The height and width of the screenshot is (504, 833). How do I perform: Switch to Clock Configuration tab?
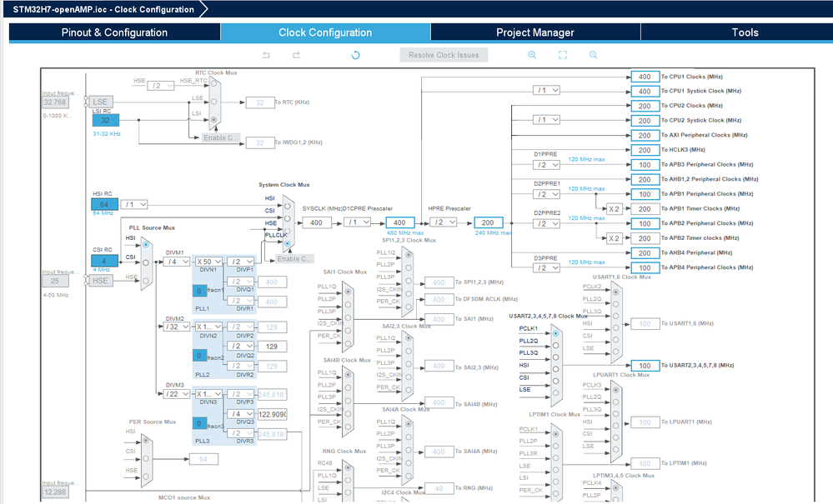pos(325,32)
